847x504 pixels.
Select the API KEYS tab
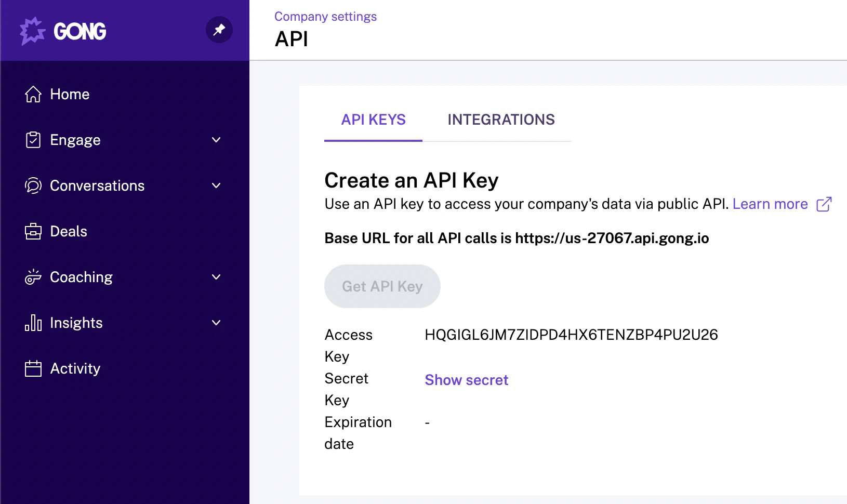[x=373, y=120]
